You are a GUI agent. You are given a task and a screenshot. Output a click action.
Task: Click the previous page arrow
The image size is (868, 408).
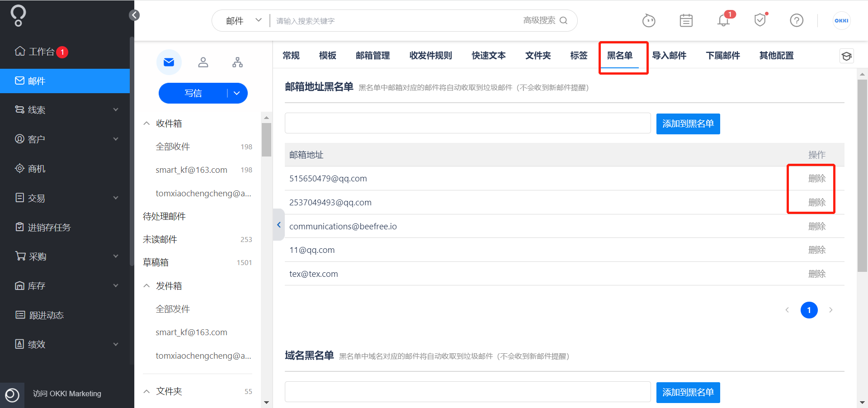[x=787, y=310]
